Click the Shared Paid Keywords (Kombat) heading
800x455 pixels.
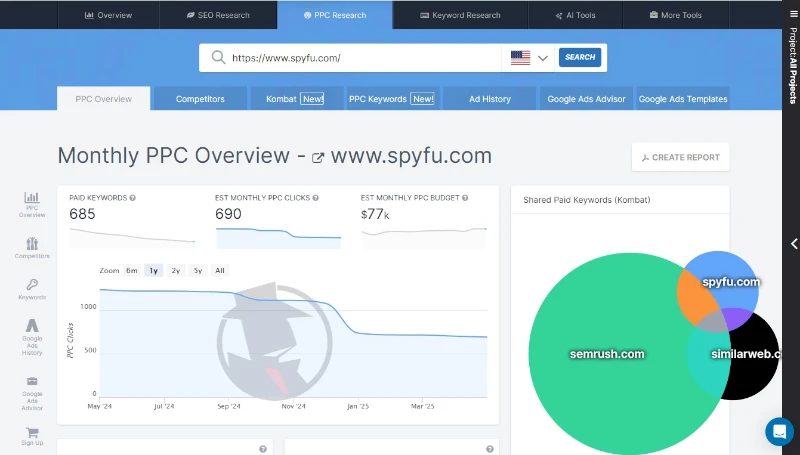click(x=587, y=200)
